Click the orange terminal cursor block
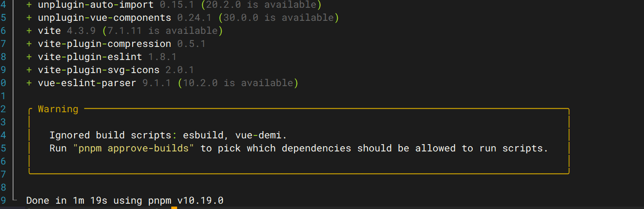The height and width of the screenshot is (209, 644). [174, 208]
